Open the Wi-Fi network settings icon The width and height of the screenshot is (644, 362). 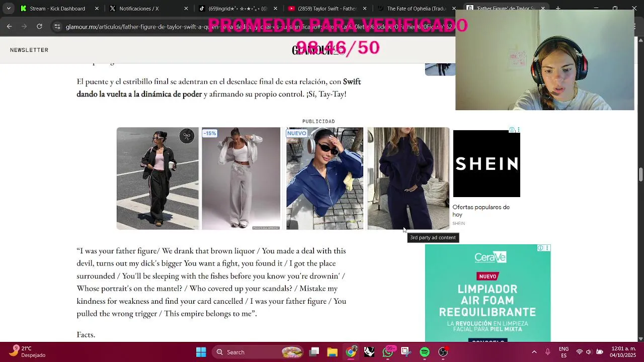[580, 352]
